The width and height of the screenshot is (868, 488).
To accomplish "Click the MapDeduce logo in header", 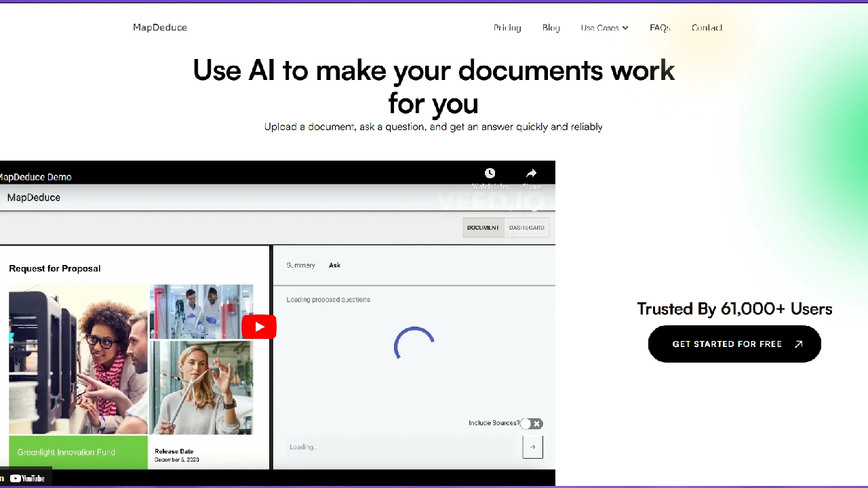I will pyautogui.click(x=160, y=27).
